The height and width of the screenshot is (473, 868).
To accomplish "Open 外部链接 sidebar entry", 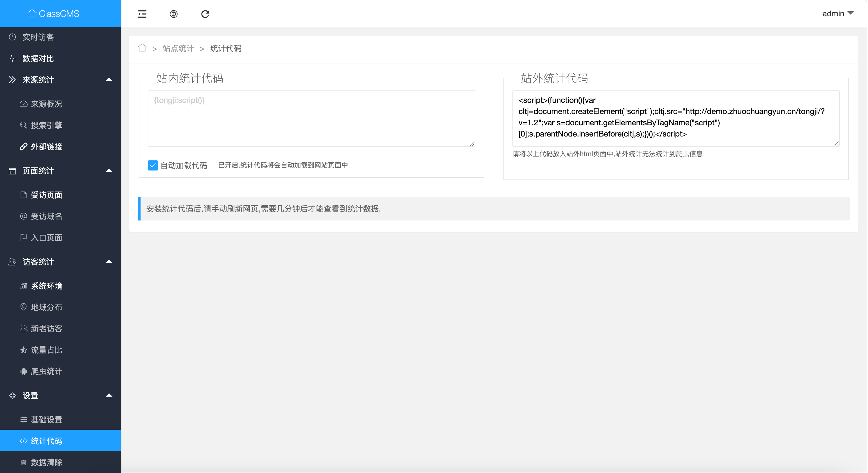I will pyautogui.click(x=60, y=146).
